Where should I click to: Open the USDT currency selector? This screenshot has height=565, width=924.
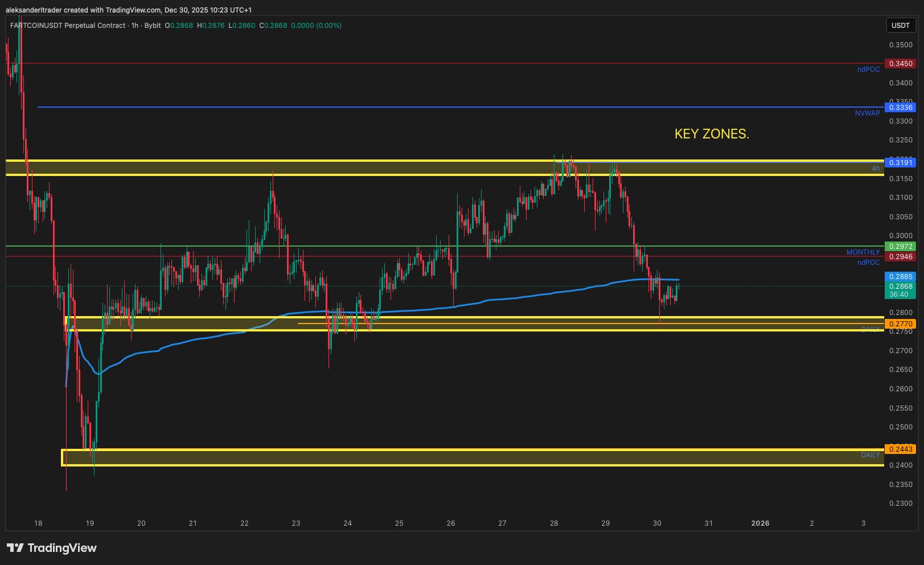pos(900,25)
